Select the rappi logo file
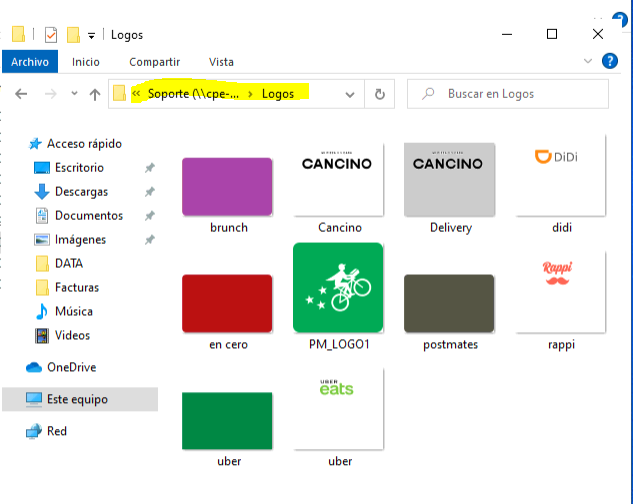The width and height of the screenshot is (633, 504). click(x=561, y=292)
